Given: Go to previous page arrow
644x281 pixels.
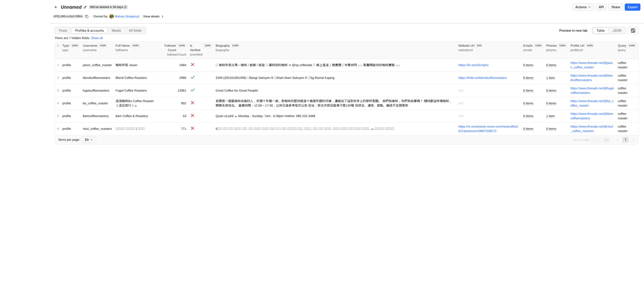Looking at the screenshot, I should click(618, 140).
